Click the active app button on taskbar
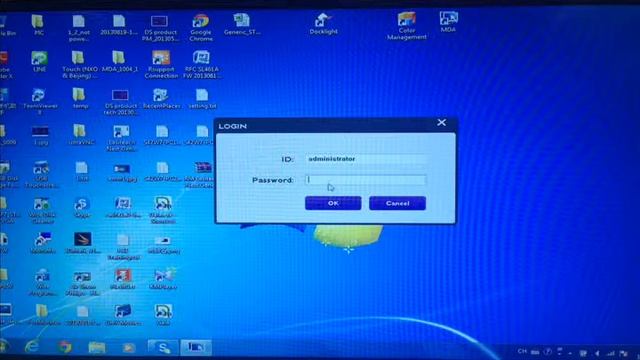Screen dimensions: 640x360 (196, 347)
